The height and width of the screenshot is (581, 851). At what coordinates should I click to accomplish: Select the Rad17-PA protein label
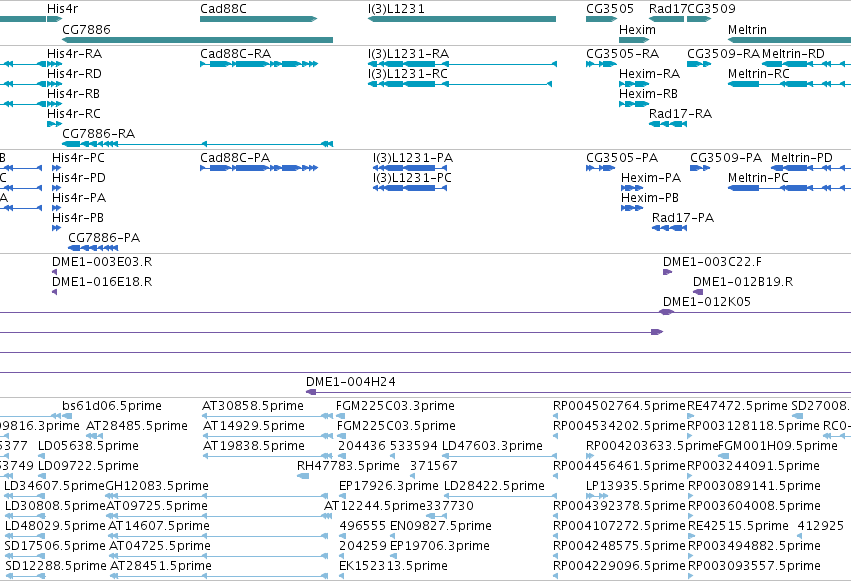click(x=683, y=218)
